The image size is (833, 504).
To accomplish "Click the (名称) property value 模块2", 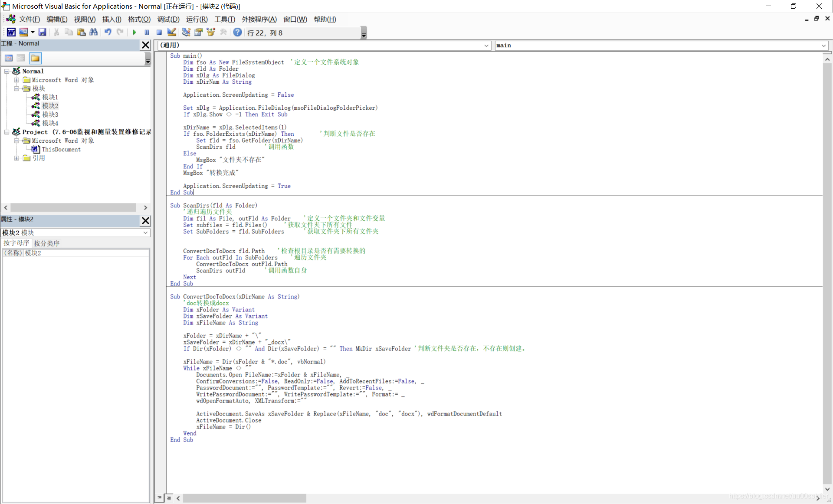I will 86,253.
